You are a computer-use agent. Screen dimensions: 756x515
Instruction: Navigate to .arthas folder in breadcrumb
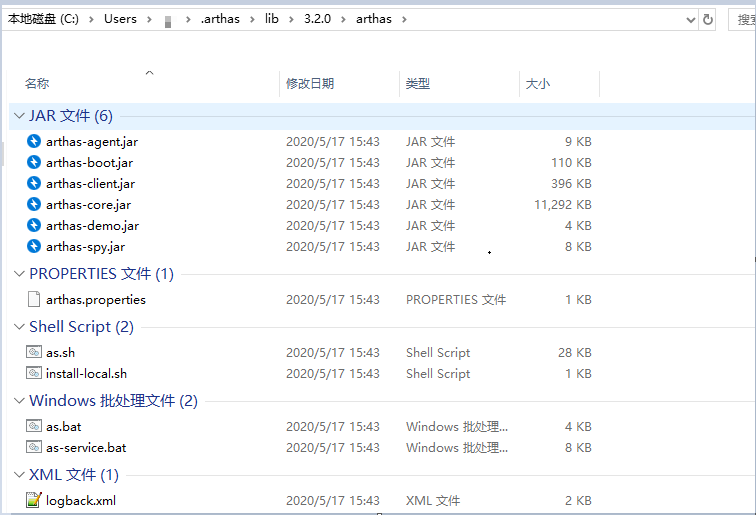220,19
